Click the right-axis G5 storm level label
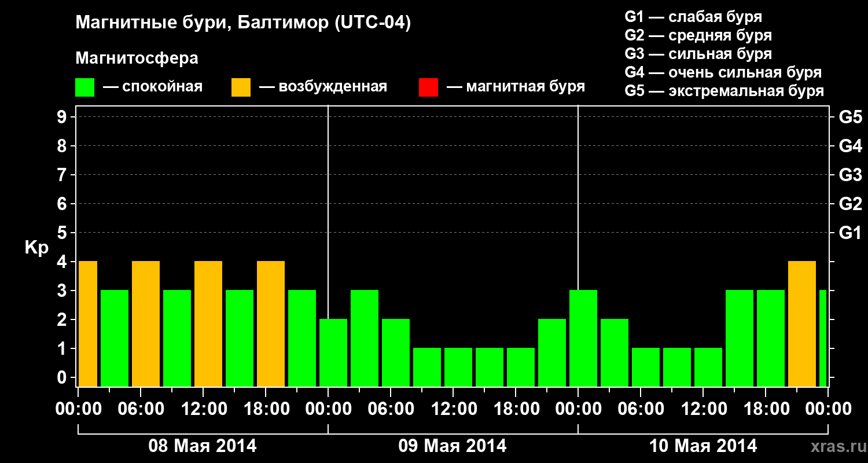The width and height of the screenshot is (868, 463). click(851, 117)
